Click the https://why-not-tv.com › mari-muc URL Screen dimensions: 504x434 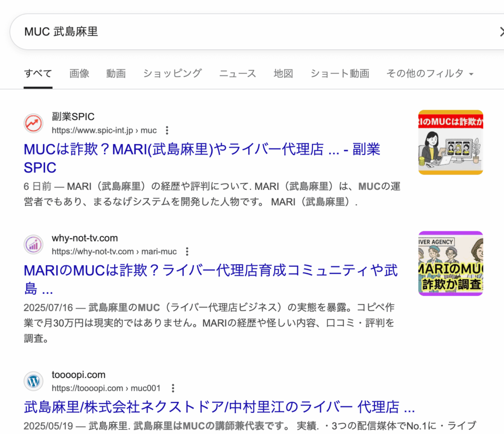pos(114,251)
